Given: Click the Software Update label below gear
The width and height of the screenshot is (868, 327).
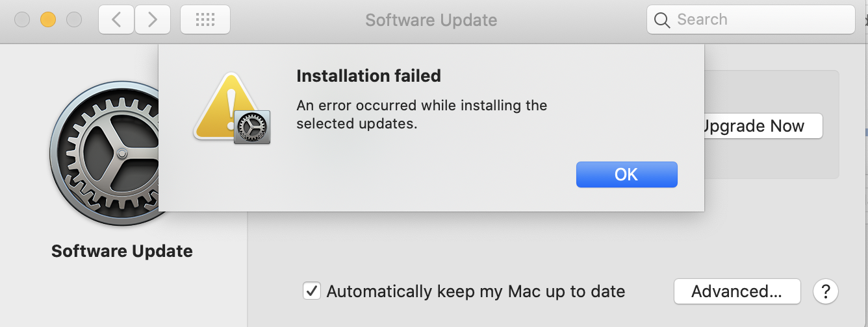Looking at the screenshot, I should [122, 251].
